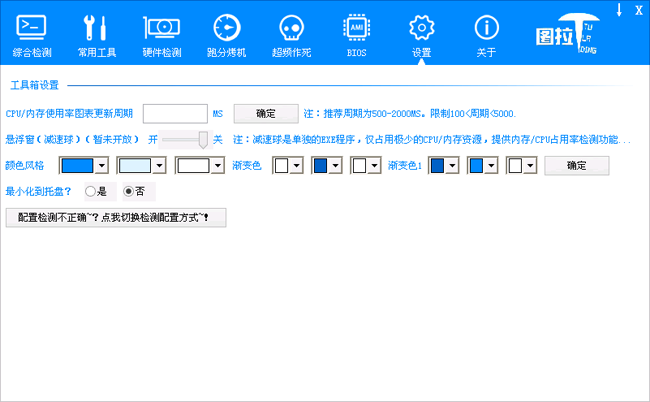The height and width of the screenshot is (402, 650).
Task: Expand the third 颜色风格 white dropdown
Action: (218, 166)
